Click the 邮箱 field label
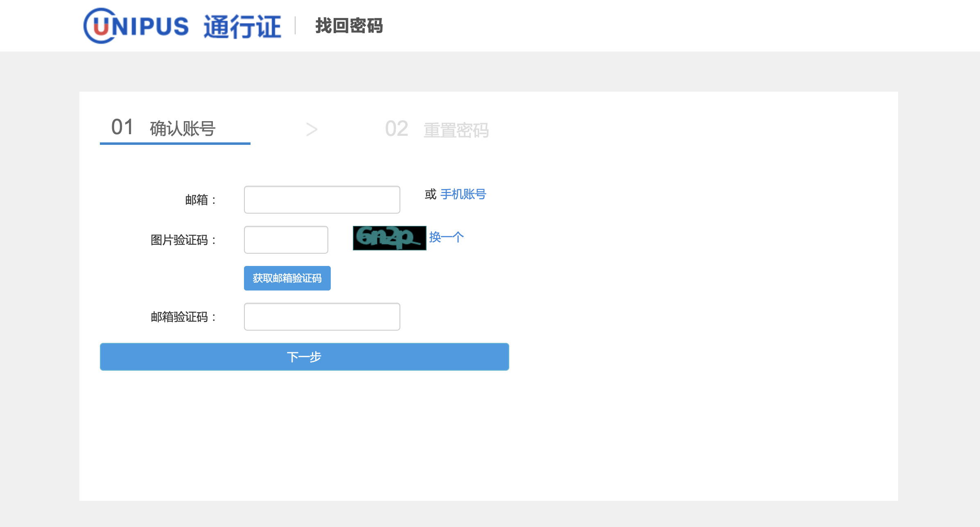Image resolution: width=980 pixels, height=527 pixels. (x=199, y=199)
